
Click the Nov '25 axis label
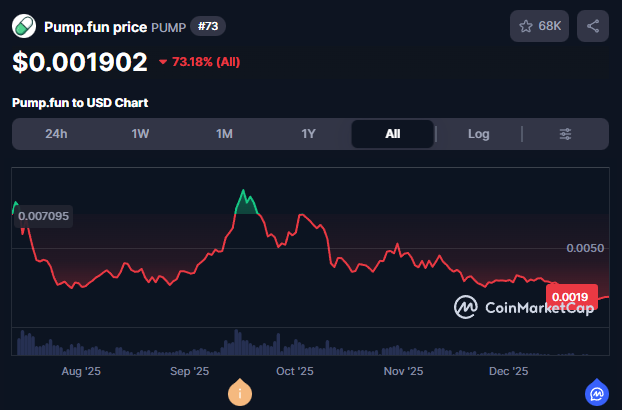pyautogui.click(x=403, y=371)
